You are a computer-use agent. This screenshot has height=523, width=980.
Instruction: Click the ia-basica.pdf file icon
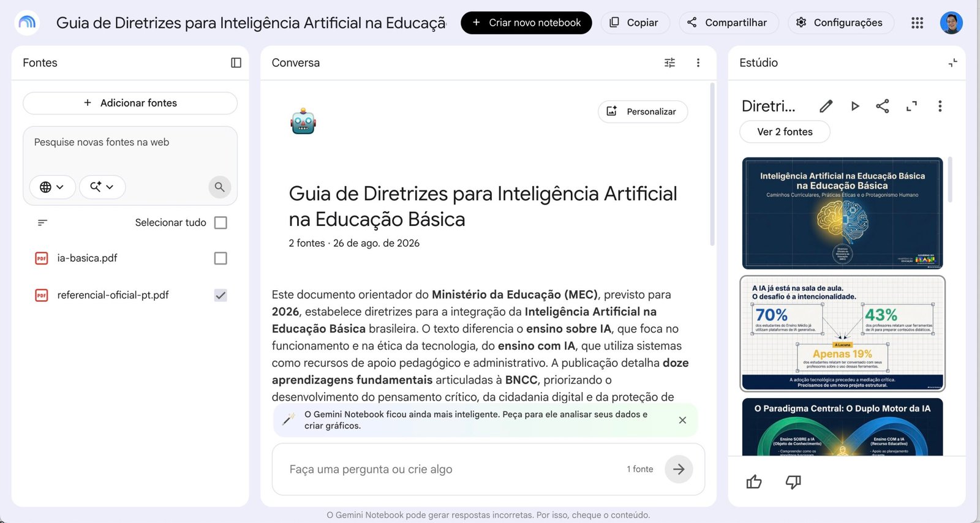42,258
